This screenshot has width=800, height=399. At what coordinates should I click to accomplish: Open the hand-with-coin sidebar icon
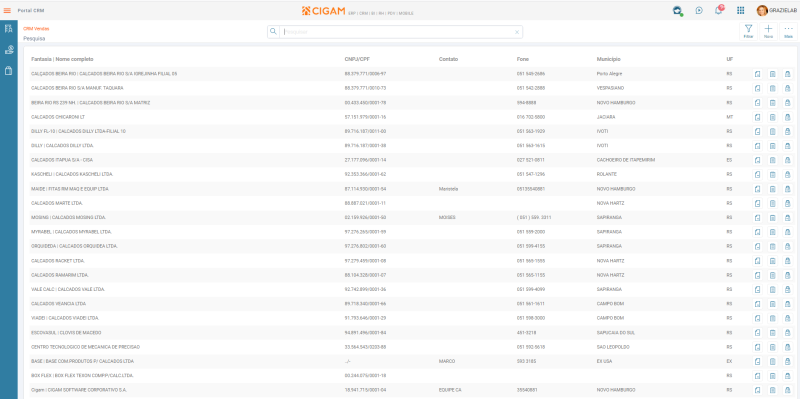8,50
